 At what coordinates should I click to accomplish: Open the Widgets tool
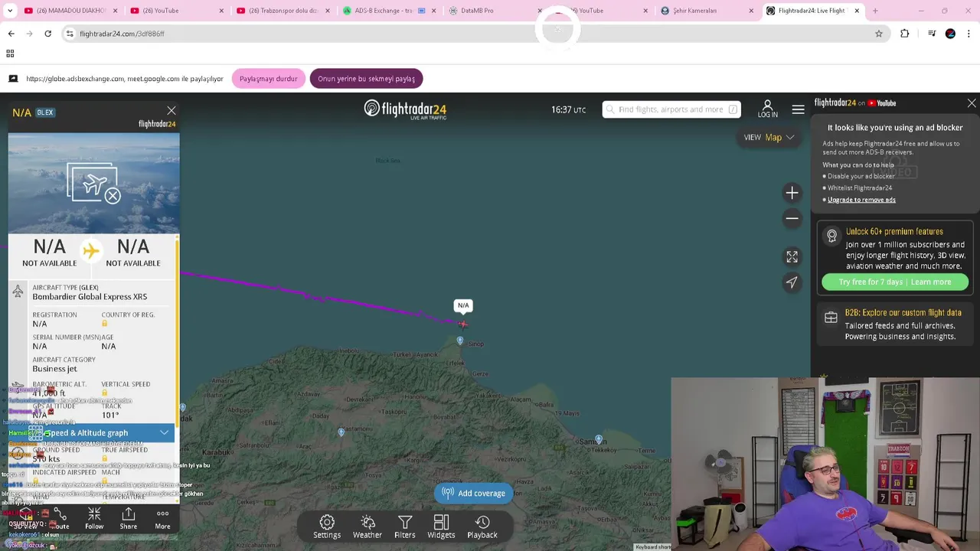(x=441, y=527)
